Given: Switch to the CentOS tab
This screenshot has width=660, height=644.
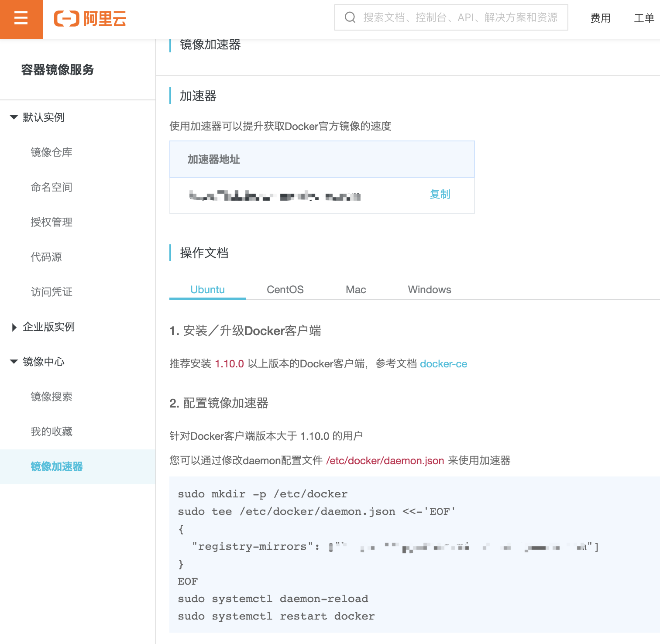Looking at the screenshot, I should (285, 290).
